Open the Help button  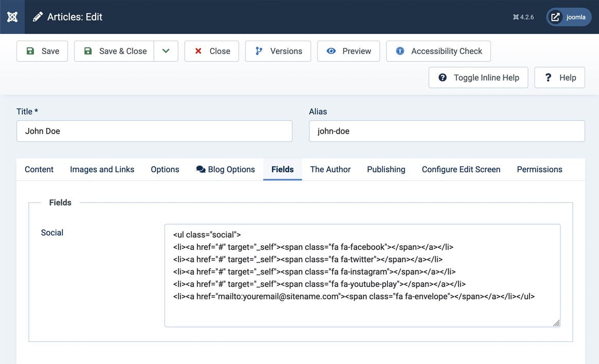[559, 78]
